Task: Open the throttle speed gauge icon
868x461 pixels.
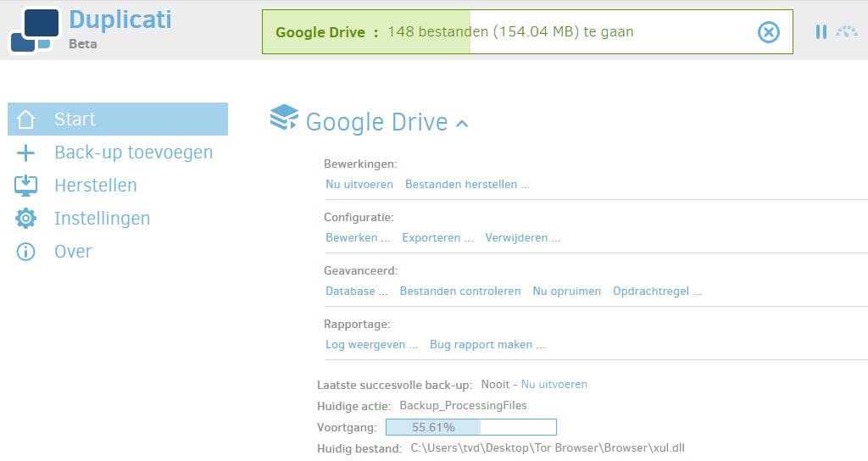Action: [847, 31]
